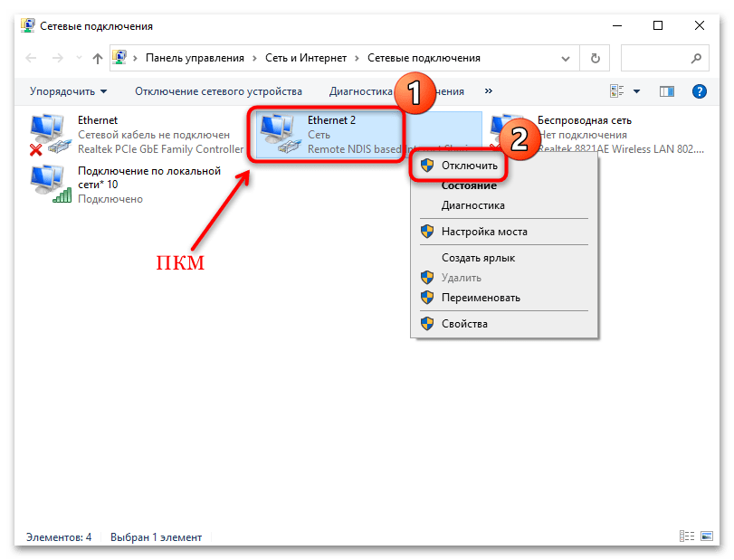Expand the address bar history chevron
The width and height of the screenshot is (734, 560).
(566, 57)
